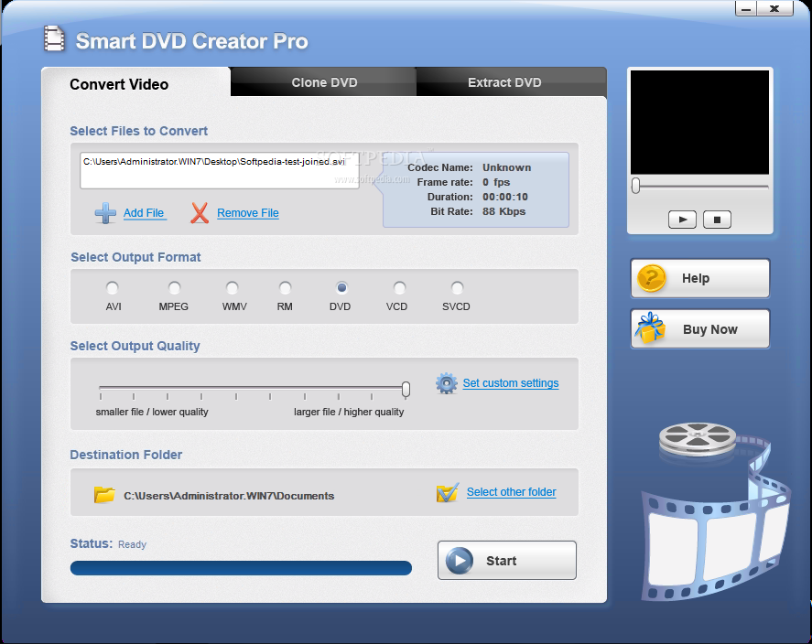The width and height of the screenshot is (812, 644).
Task: Click the Buy Now button
Action: (x=699, y=329)
